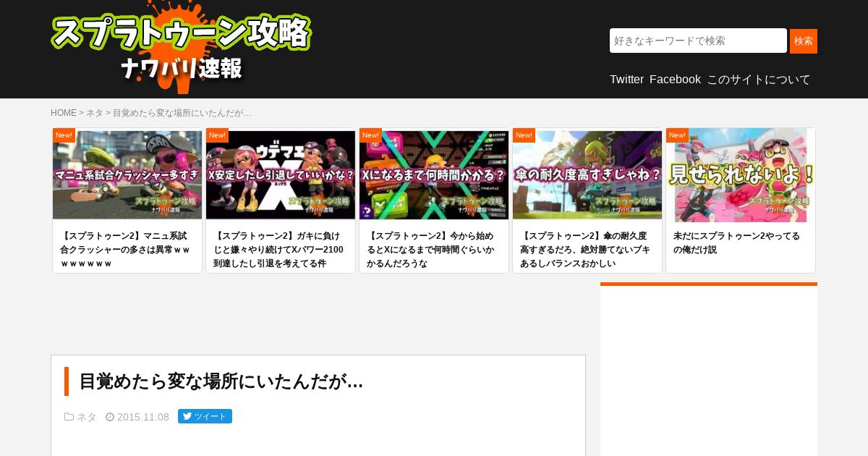The image size is (868, 456).
Task: Open thumbnail 見せられないよ!
Action: click(741, 174)
